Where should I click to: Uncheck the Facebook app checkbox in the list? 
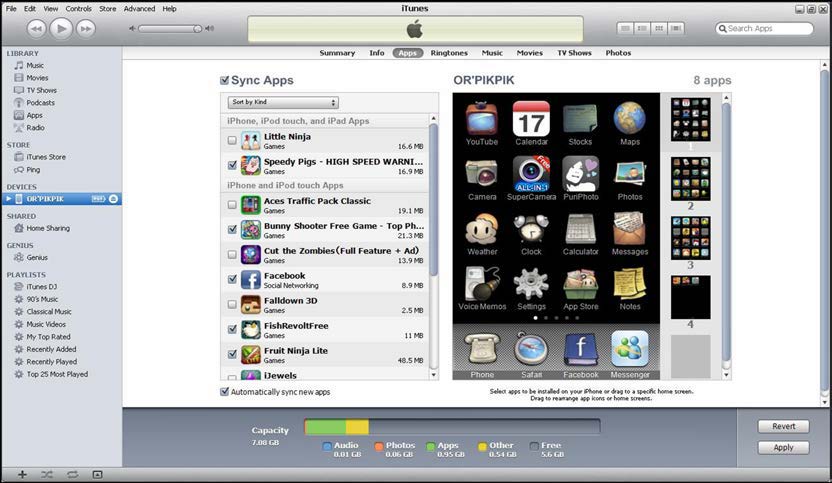click(232, 280)
